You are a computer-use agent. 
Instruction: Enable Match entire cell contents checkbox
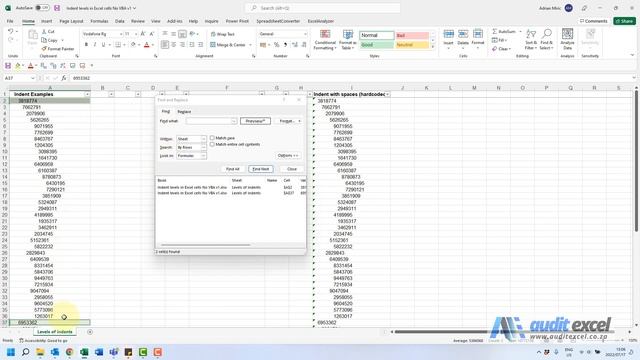(x=212, y=144)
